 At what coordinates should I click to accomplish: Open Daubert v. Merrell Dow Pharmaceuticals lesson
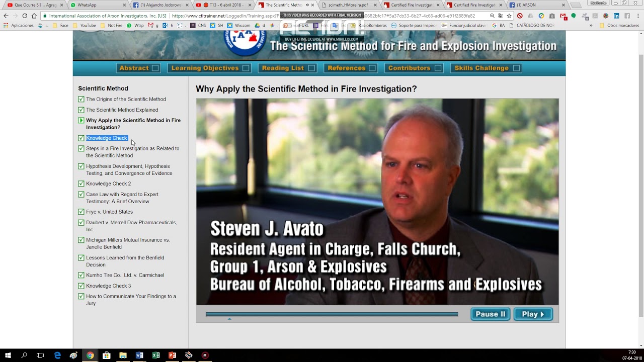(x=131, y=226)
